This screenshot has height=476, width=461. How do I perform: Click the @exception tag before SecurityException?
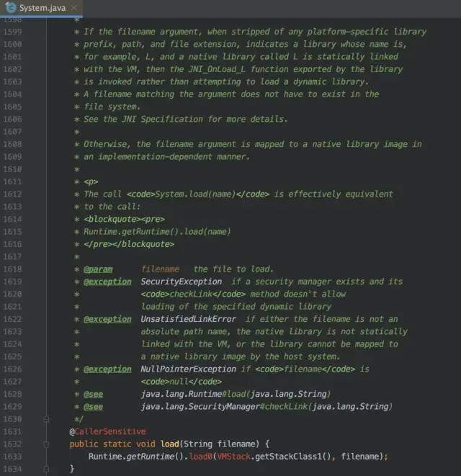(107, 282)
